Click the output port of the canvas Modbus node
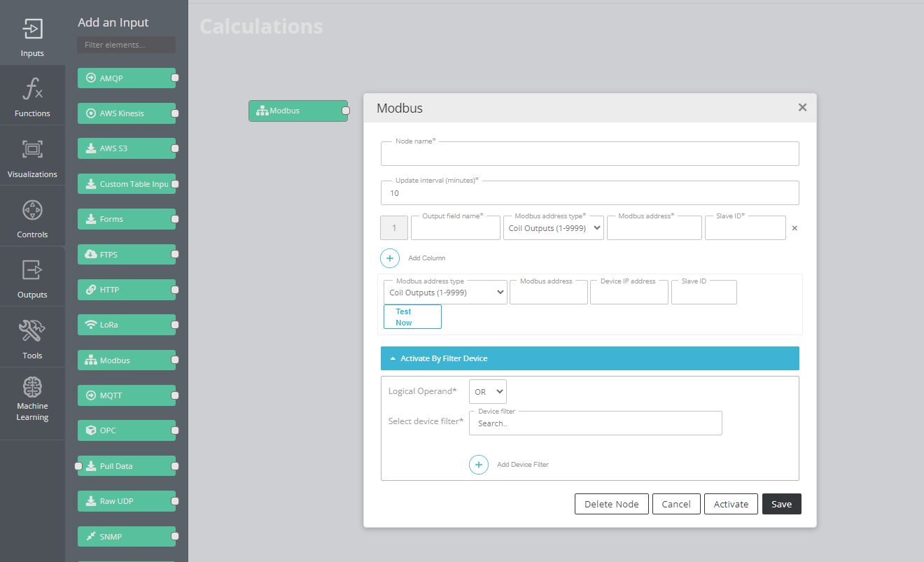 pyautogui.click(x=346, y=111)
